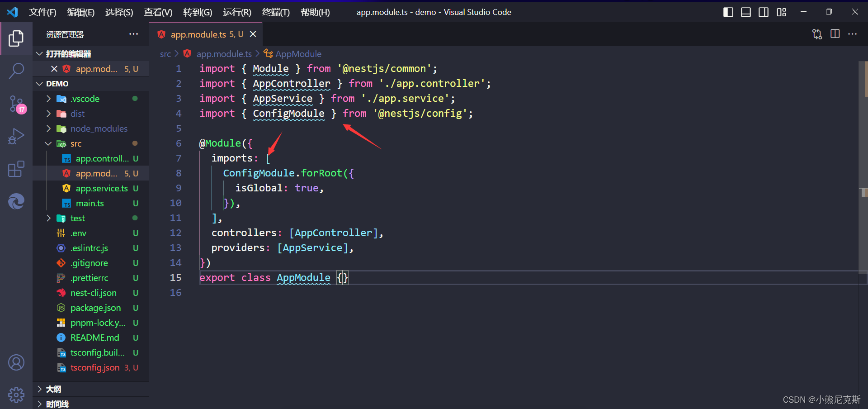Toggle the bottom panel layout
Screen dimensions: 868x409
pos(746,12)
